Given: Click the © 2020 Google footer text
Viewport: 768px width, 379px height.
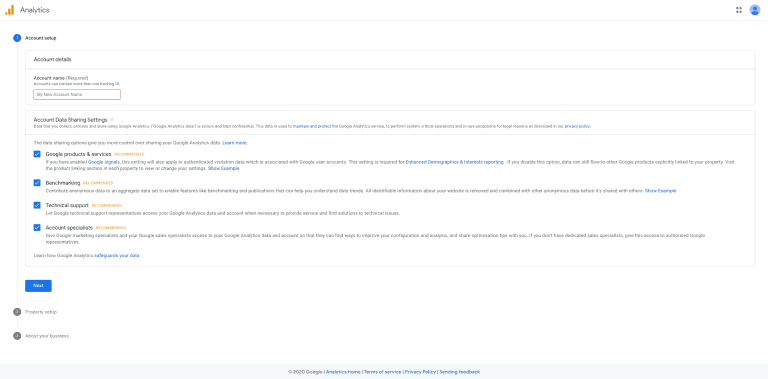Looking at the screenshot, I should 305,372.
